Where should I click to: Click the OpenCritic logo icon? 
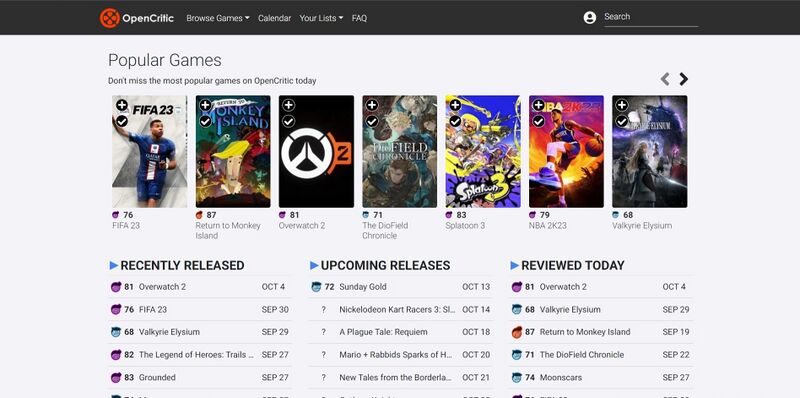point(110,18)
